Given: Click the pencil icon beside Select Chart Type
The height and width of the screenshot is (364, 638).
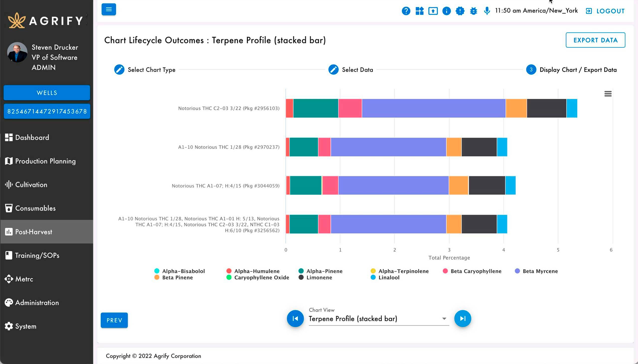Looking at the screenshot, I should point(119,69).
